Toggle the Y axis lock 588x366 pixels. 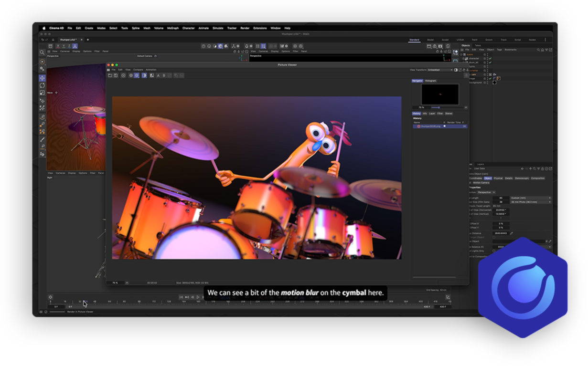tap(63, 46)
